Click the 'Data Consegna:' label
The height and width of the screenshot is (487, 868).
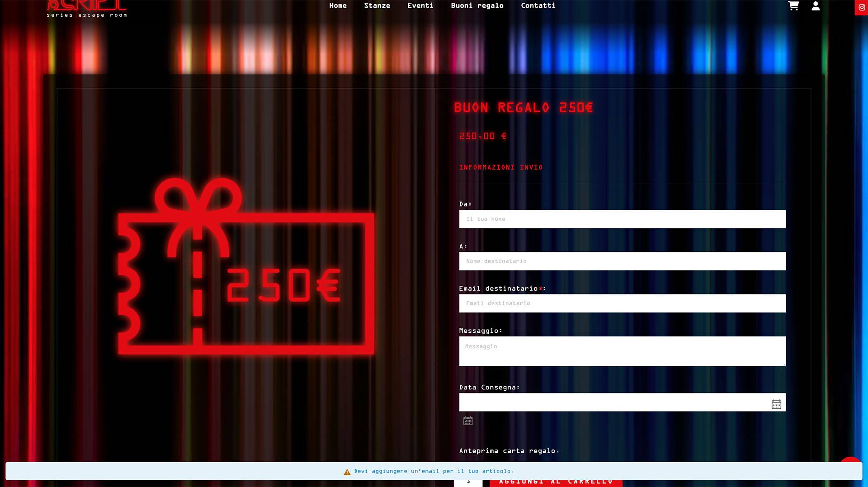point(489,388)
